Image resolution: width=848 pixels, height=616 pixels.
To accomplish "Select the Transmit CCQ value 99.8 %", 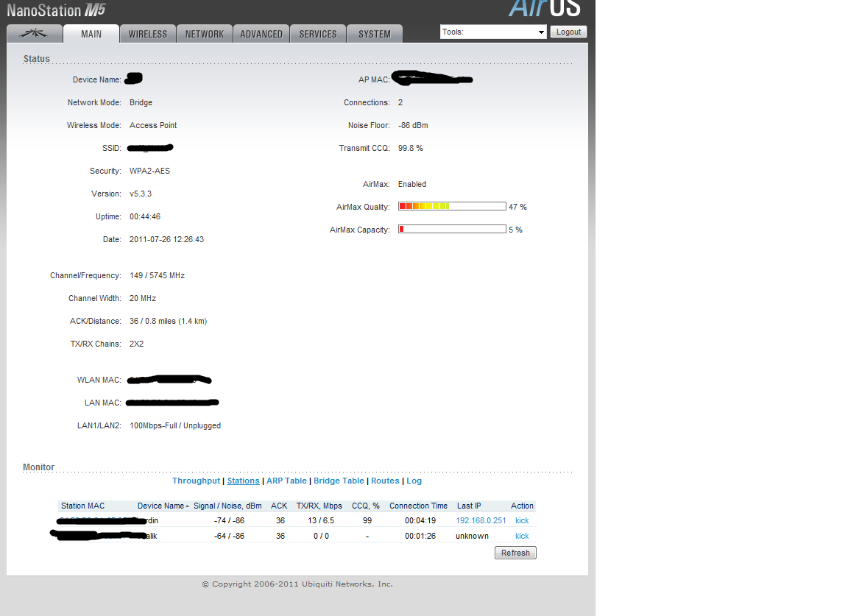I will point(411,148).
